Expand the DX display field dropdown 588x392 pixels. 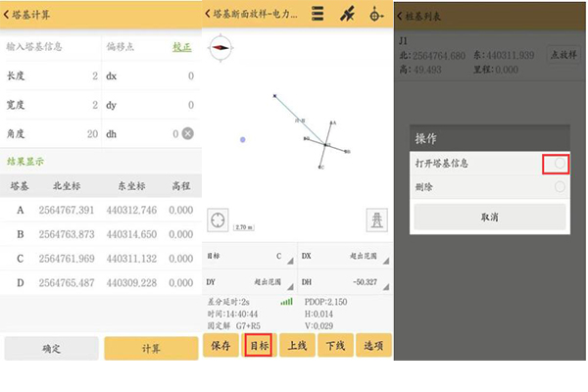click(x=343, y=257)
